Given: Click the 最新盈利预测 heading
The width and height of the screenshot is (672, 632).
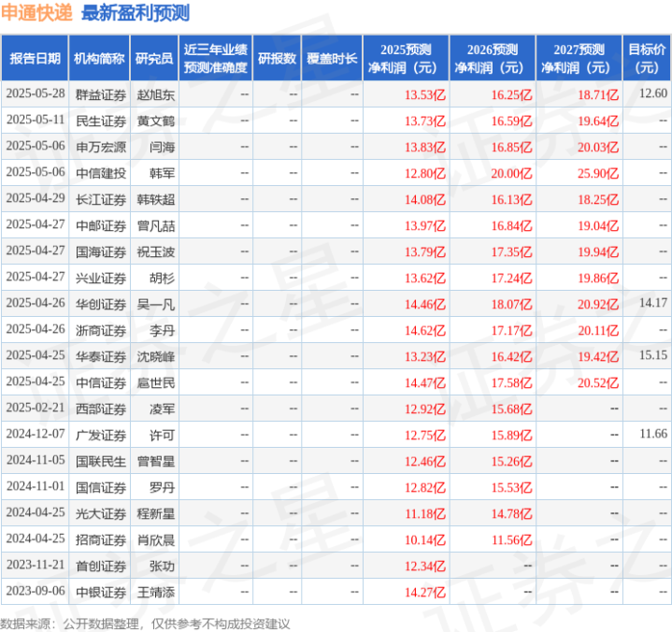Looking at the screenshot, I should point(136,13).
